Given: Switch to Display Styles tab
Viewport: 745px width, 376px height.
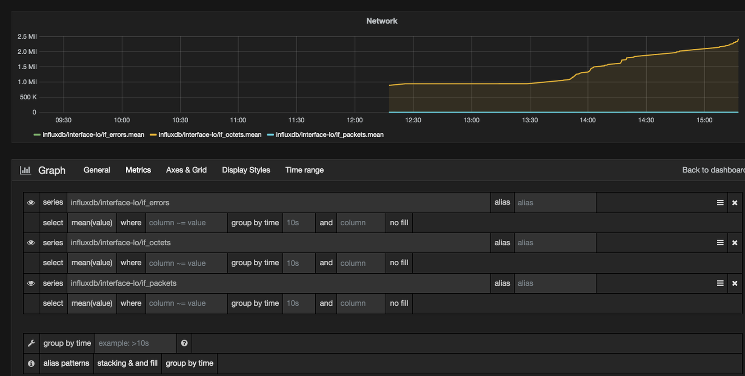Looking at the screenshot, I should click(246, 170).
